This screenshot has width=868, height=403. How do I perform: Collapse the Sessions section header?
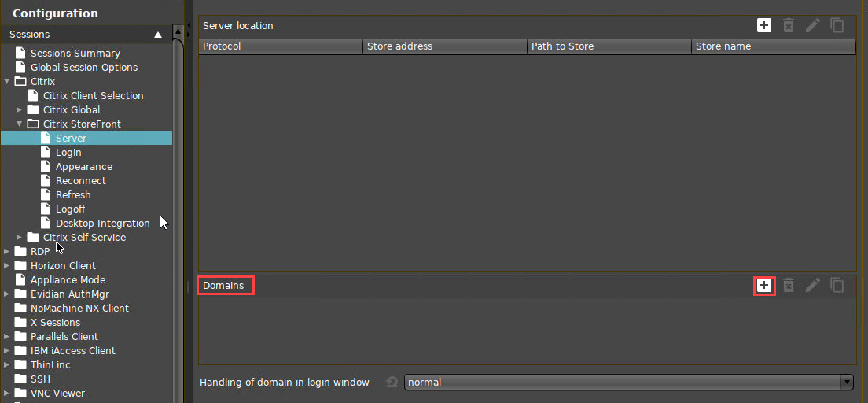pyautogui.click(x=158, y=35)
